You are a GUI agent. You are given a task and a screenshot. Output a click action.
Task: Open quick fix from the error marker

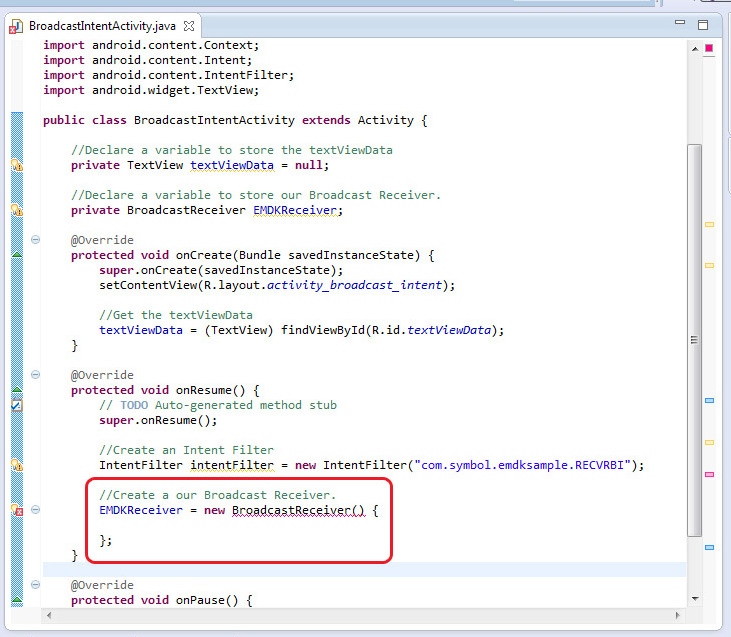click(16, 510)
